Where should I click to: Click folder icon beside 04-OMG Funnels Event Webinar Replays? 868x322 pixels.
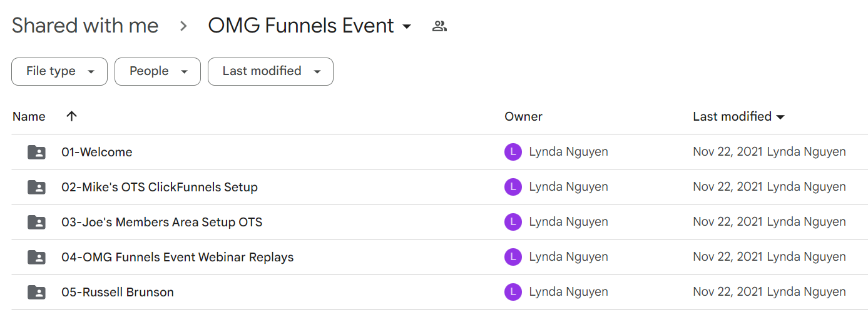37,257
